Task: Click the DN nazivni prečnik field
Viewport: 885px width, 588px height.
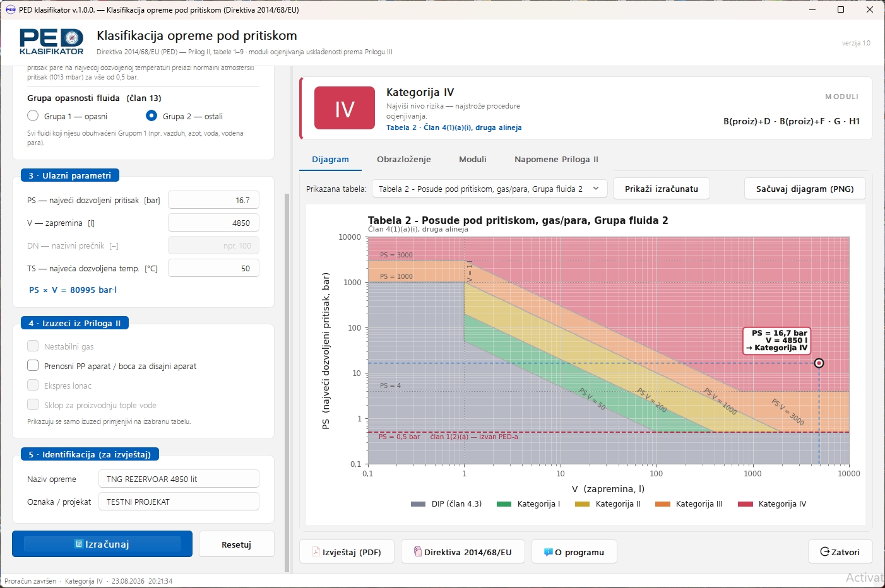Action: pyautogui.click(x=213, y=245)
